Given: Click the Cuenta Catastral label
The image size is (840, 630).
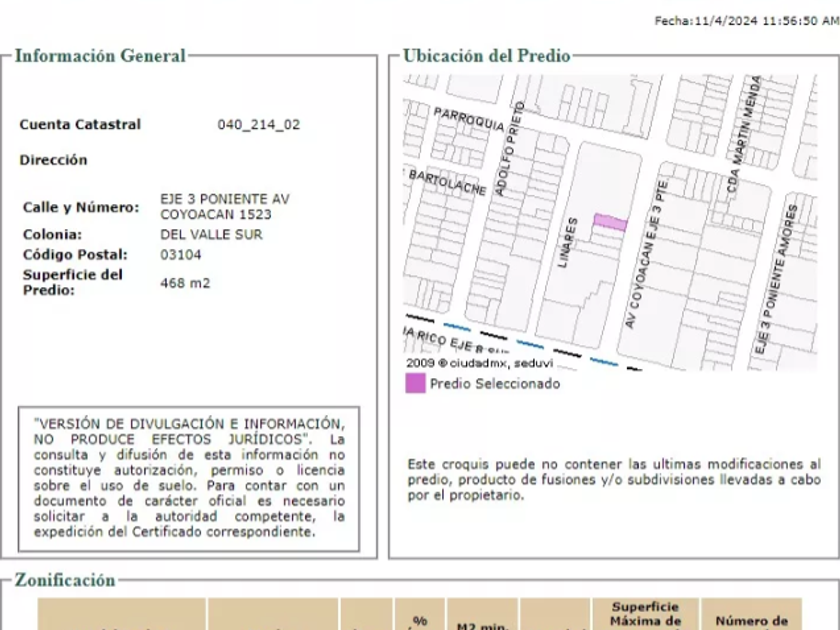Looking at the screenshot, I should [x=80, y=125].
